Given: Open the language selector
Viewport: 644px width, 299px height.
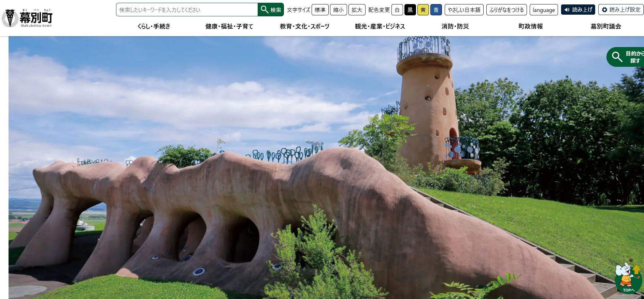Looking at the screenshot, I should click(544, 10).
